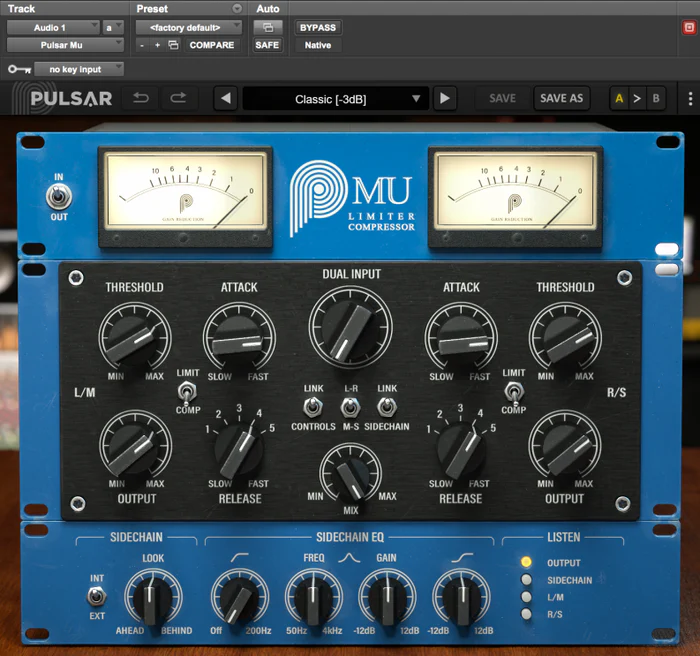Screen dimensions: 700x656
Task: Switch to the B preset slot
Action: pos(656,98)
